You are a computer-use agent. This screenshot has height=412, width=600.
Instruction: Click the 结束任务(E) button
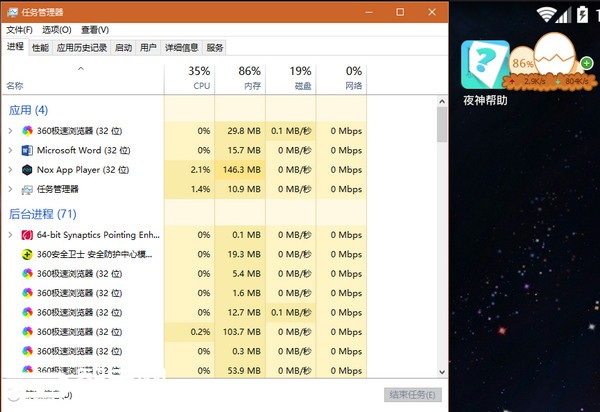click(411, 395)
